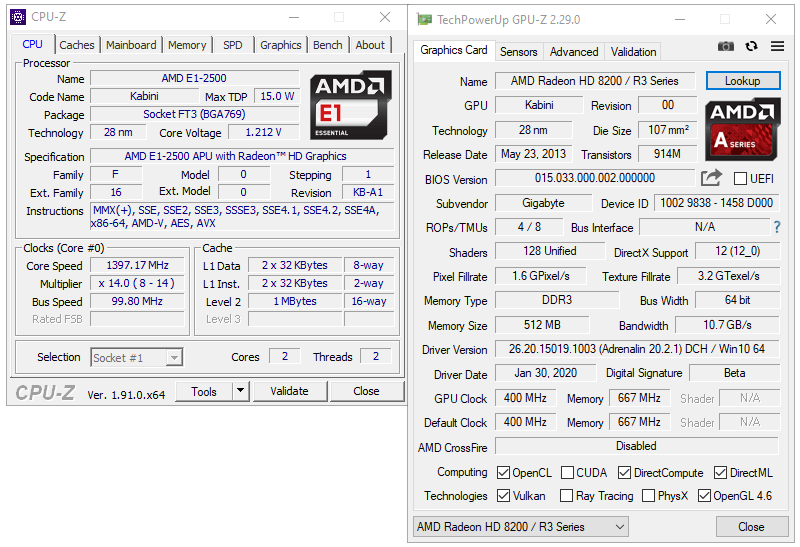800x547 pixels.
Task: Click the Memory Size value 512 MB
Action: click(542, 325)
